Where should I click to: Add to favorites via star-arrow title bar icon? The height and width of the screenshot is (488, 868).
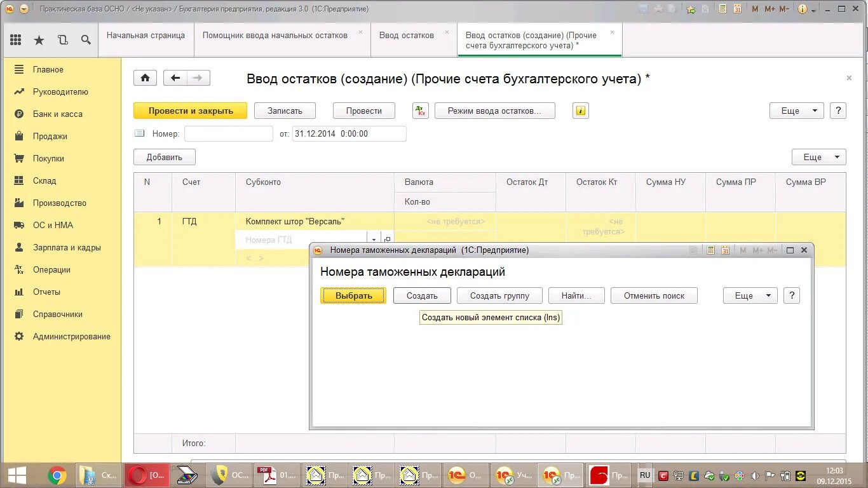tap(691, 9)
